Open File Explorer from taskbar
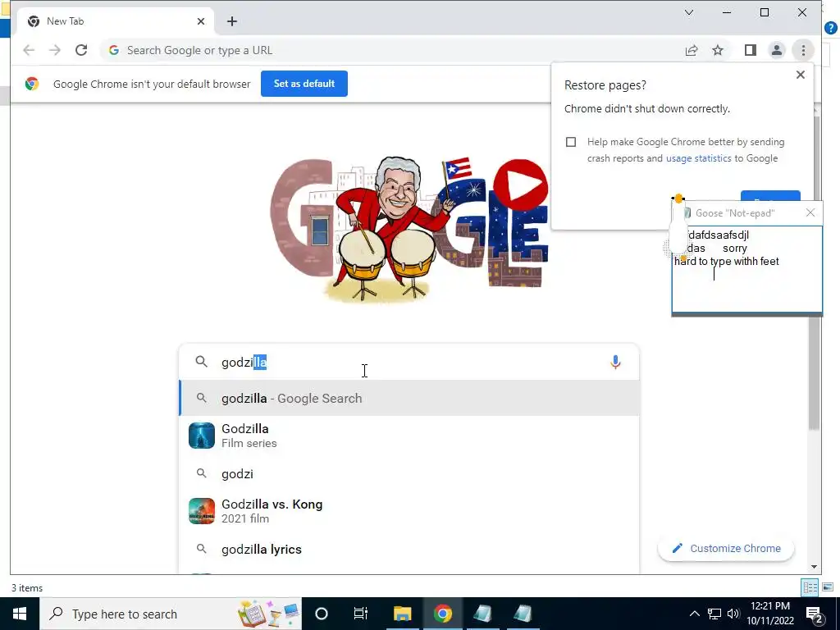Viewport: 840px width, 630px height. tap(402, 614)
